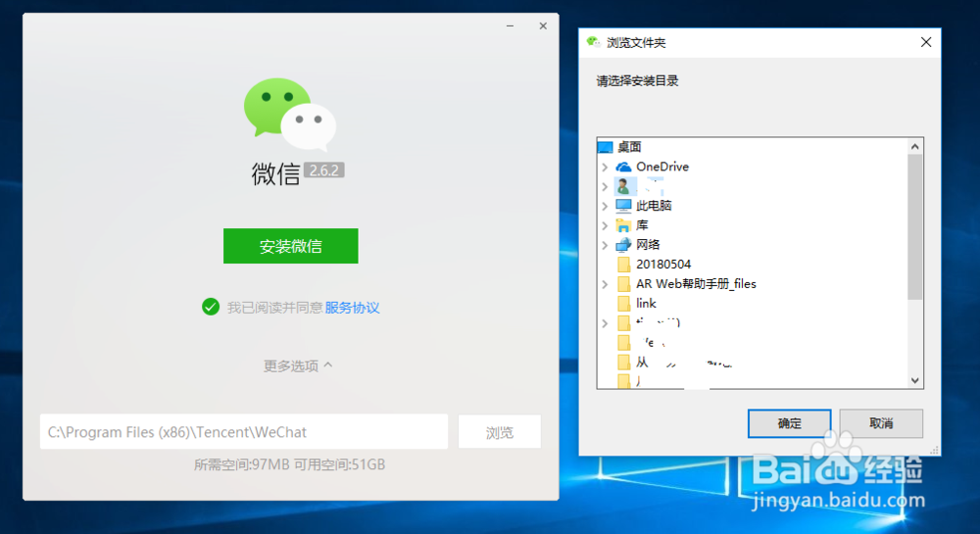Select 此电脑 in folder tree
The width and height of the screenshot is (980, 534).
[x=654, y=206]
